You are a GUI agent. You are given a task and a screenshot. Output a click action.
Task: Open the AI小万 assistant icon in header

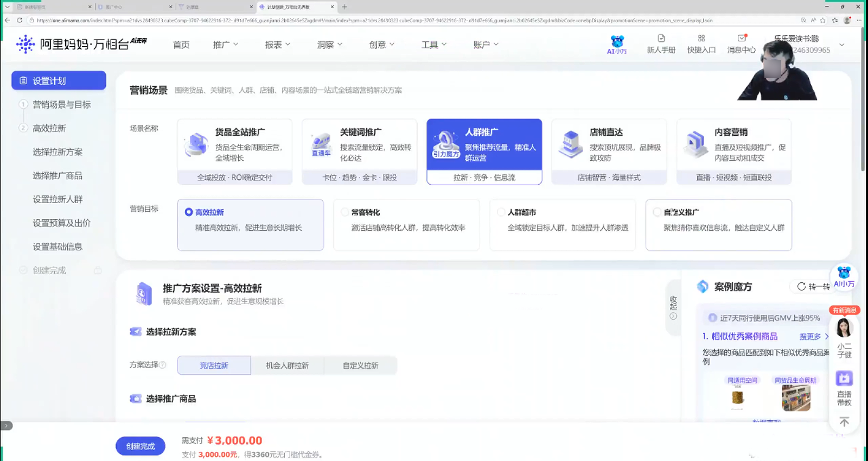[617, 43]
